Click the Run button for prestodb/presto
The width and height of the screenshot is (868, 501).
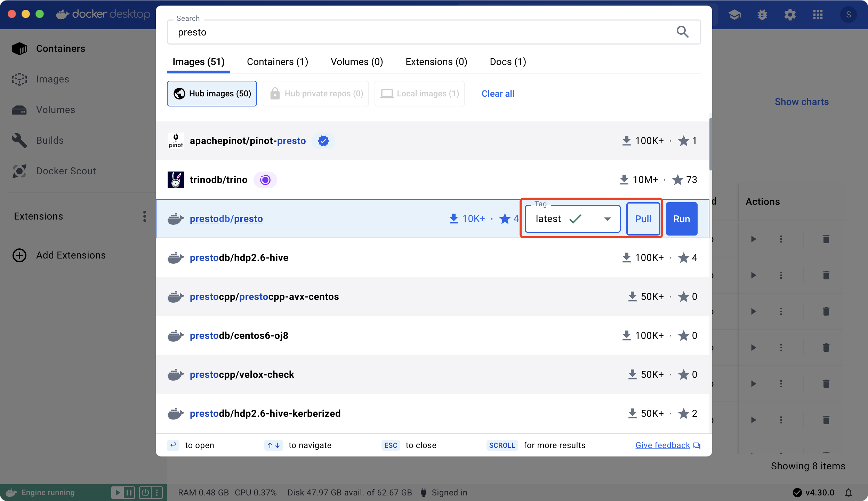[x=682, y=219]
